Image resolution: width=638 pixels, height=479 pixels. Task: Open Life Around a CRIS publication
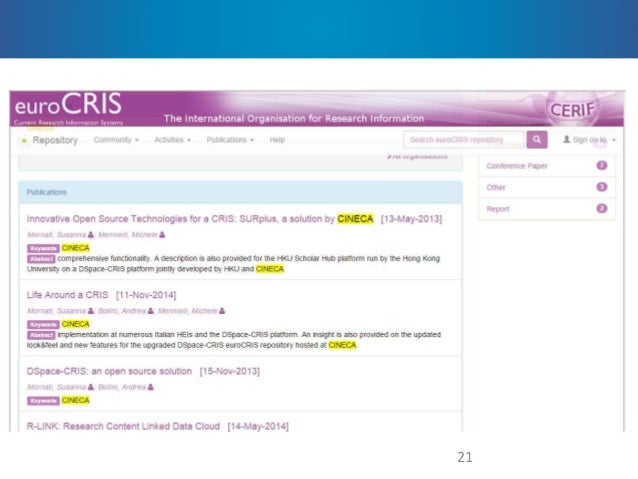[68, 295]
